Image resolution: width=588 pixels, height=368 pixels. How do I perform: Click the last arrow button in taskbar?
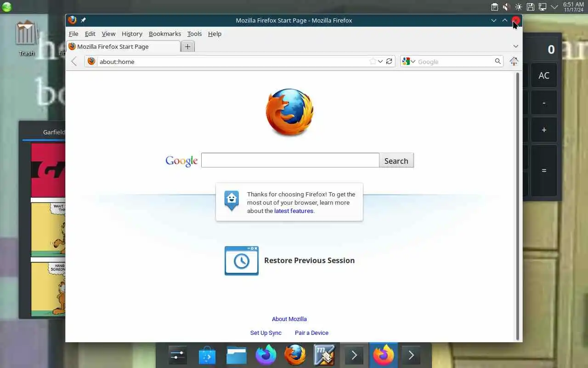[411, 355]
